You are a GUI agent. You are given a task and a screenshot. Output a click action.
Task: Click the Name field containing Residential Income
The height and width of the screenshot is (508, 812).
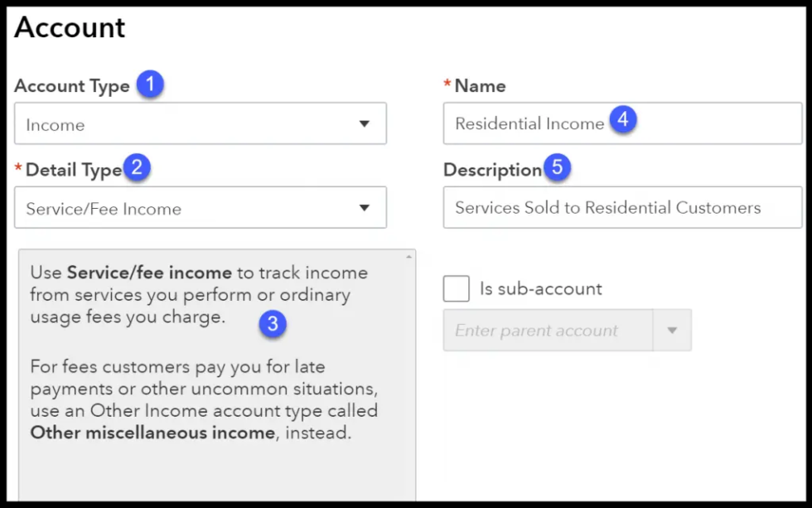(622, 123)
